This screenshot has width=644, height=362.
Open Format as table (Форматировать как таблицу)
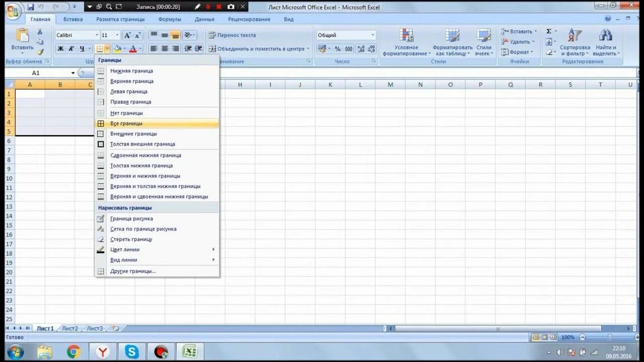point(452,42)
